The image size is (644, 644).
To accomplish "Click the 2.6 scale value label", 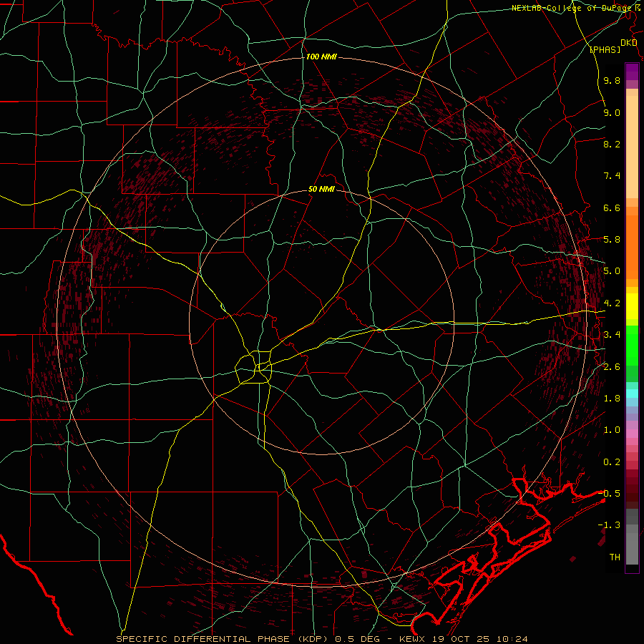I will tap(611, 367).
